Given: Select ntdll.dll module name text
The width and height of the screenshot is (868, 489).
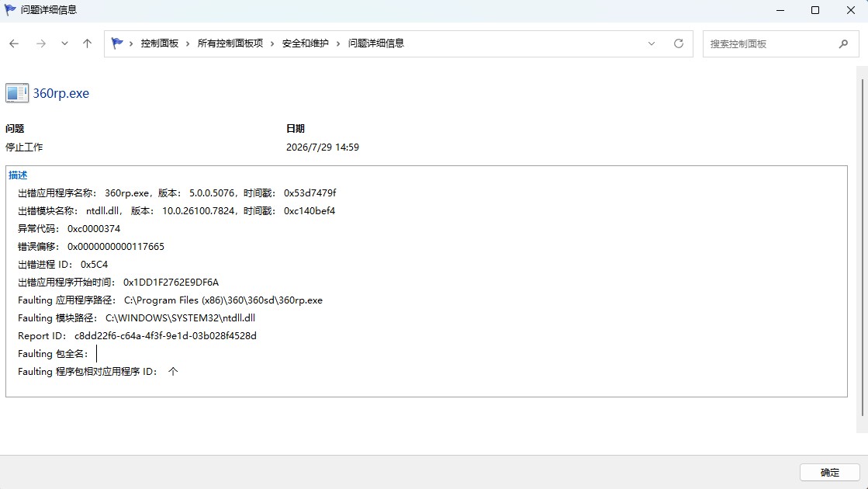Looking at the screenshot, I should (x=103, y=211).
